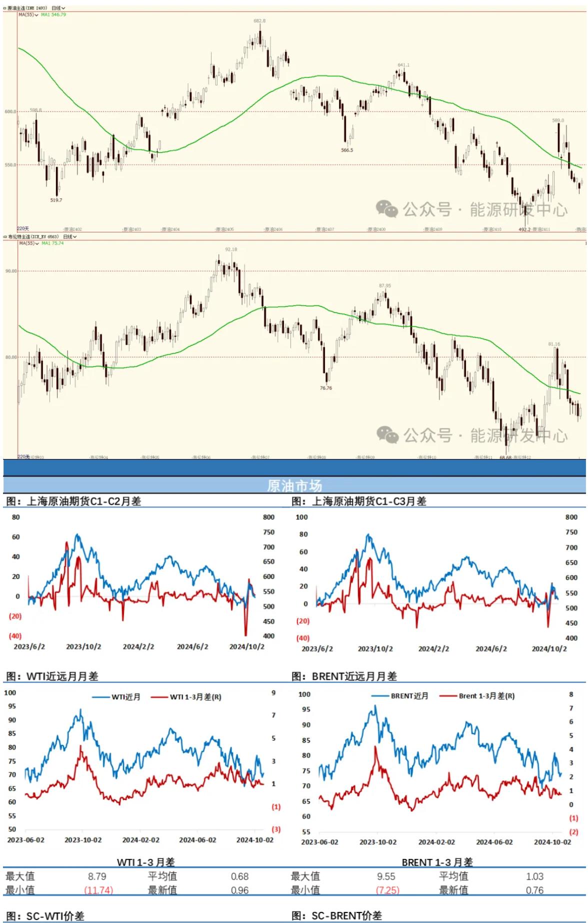The width and height of the screenshot is (588, 923).
Task: Click WeChat logo in Brent chart watermark
Action: (387, 434)
